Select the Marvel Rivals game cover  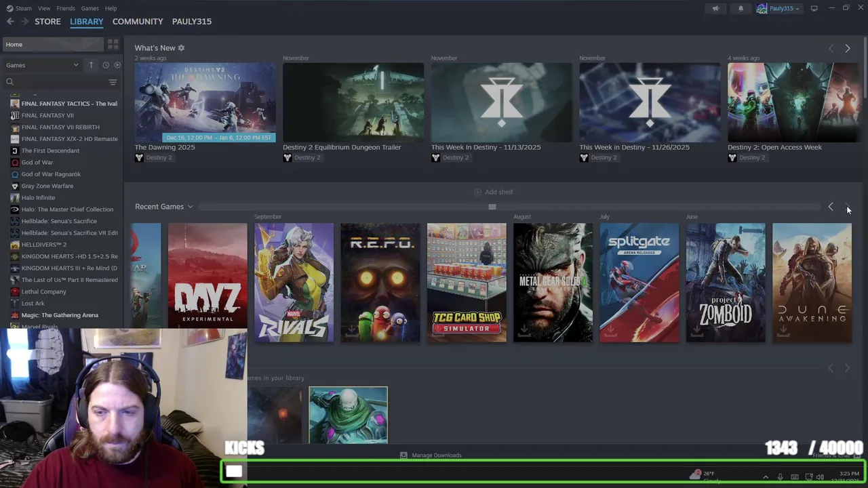pos(294,283)
